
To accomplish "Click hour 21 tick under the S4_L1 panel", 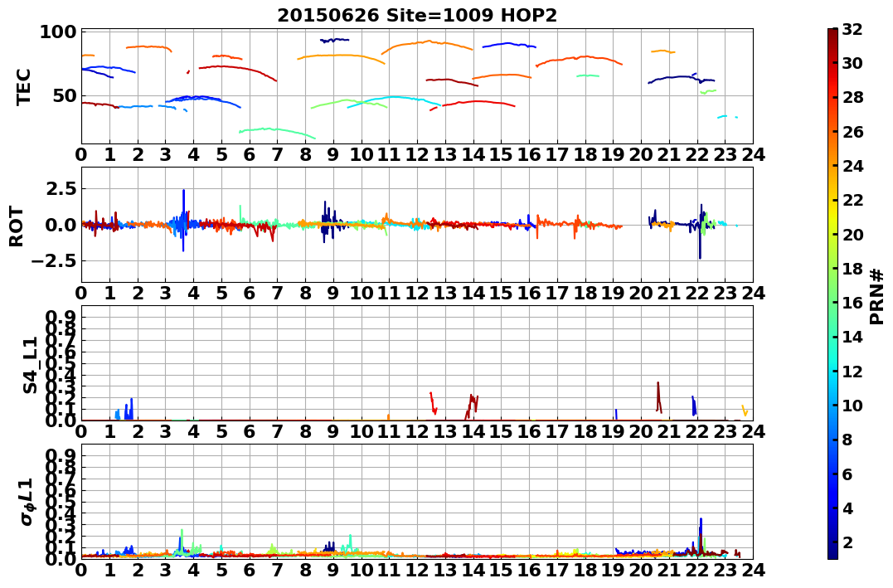I will [670, 431].
